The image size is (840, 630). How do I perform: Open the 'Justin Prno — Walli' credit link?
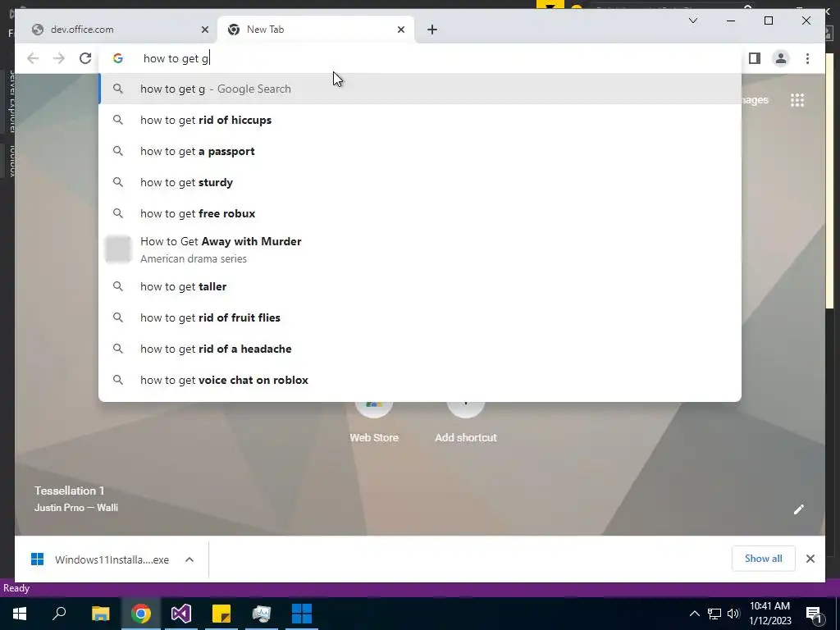click(76, 507)
